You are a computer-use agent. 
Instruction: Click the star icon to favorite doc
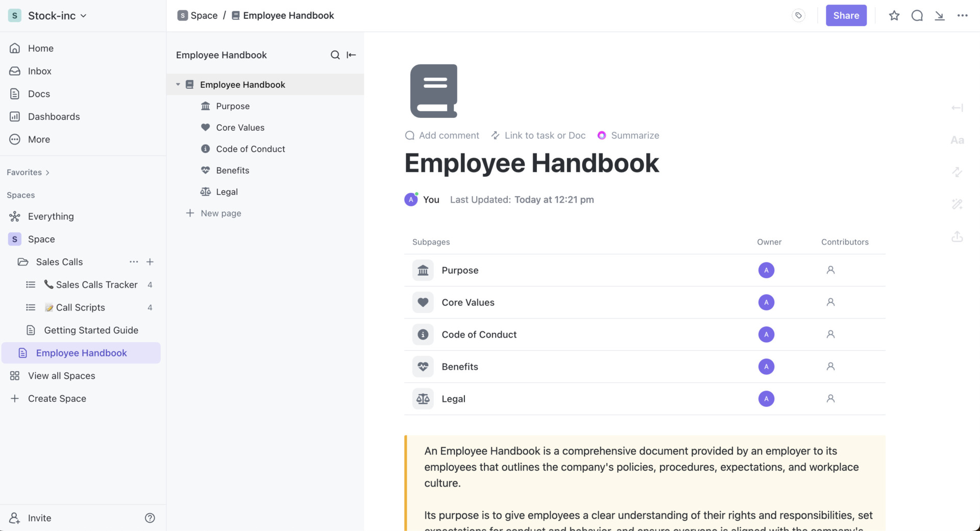coord(894,16)
